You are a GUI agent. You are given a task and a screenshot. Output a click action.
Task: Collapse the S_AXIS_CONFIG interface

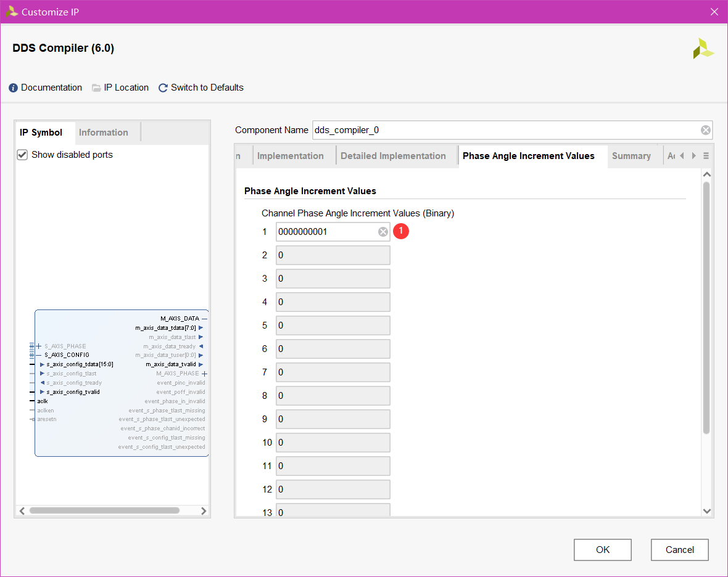pos(39,355)
